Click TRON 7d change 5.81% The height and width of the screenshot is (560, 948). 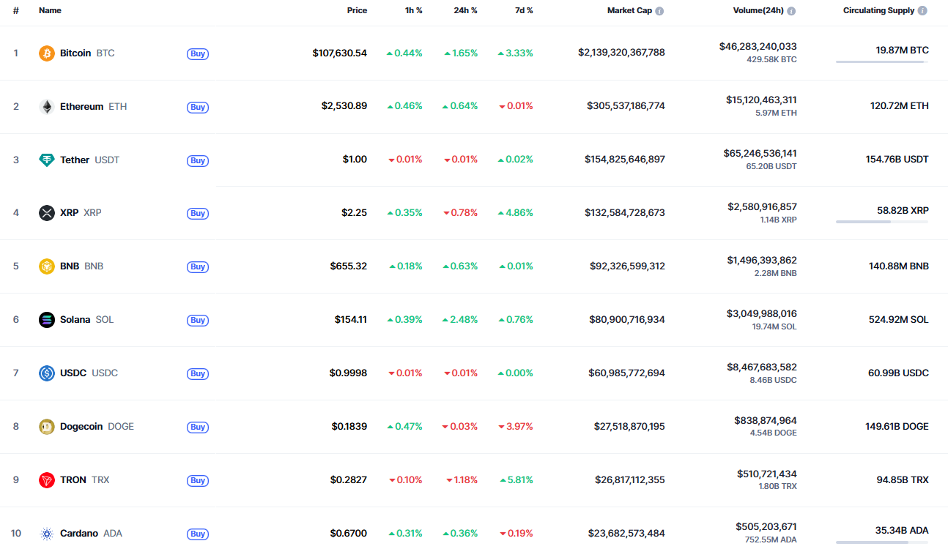[x=516, y=480]
